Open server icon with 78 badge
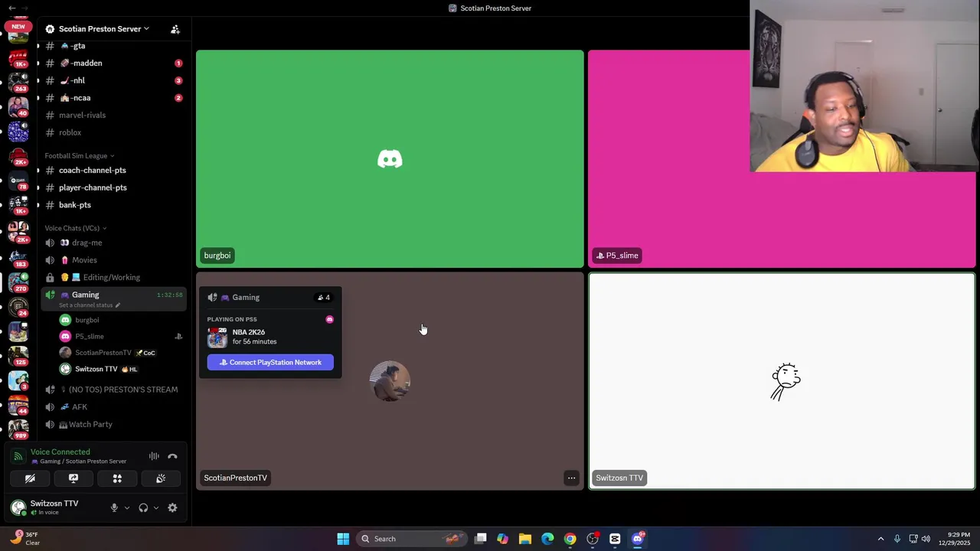Viewport: 980px width, 551px height. [x=18, y=181]
